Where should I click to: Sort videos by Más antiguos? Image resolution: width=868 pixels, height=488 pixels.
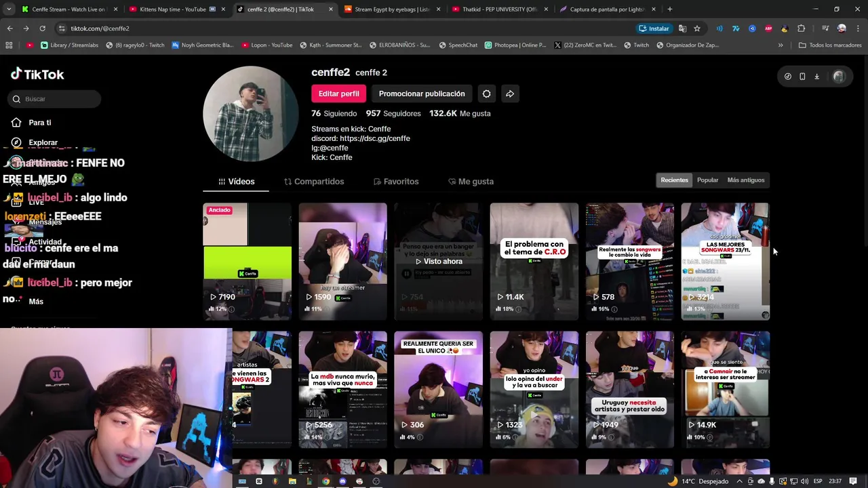pyautogui.click(x=746, y=180)
